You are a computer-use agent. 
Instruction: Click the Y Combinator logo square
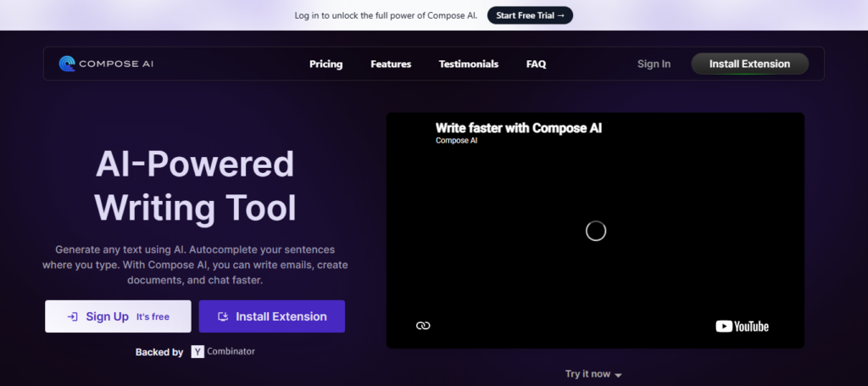[x=198, y=352]
